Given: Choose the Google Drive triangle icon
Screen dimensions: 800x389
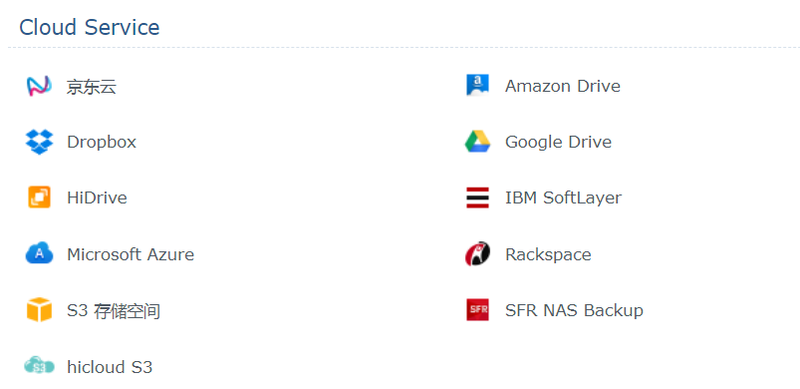Looking at the screenshot, I should coord(478,141).
